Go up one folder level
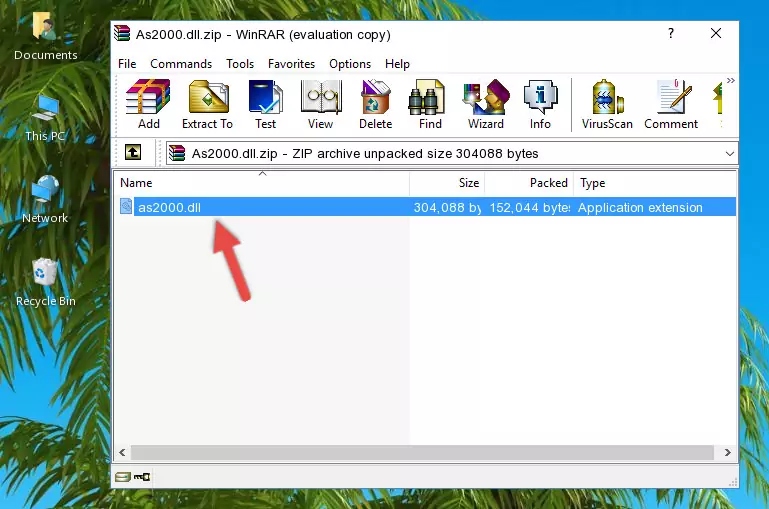 click(133, 153)
